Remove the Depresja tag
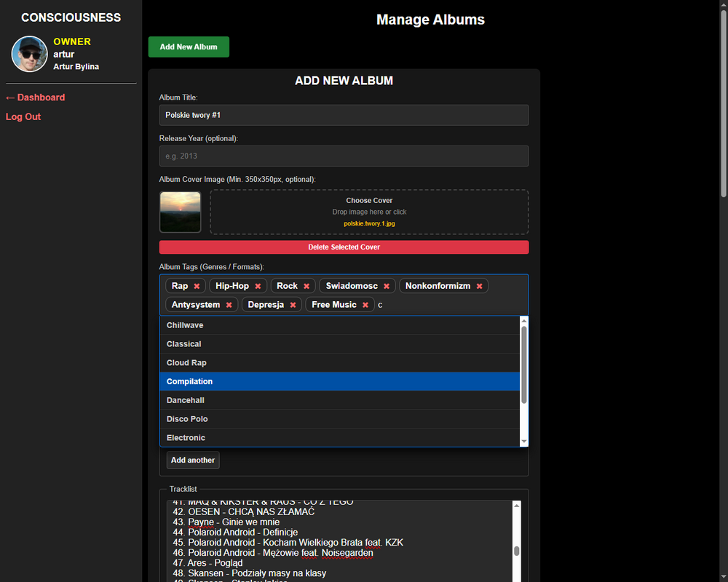Viewport: 728px width, 582px height. [x=293, y=305]
